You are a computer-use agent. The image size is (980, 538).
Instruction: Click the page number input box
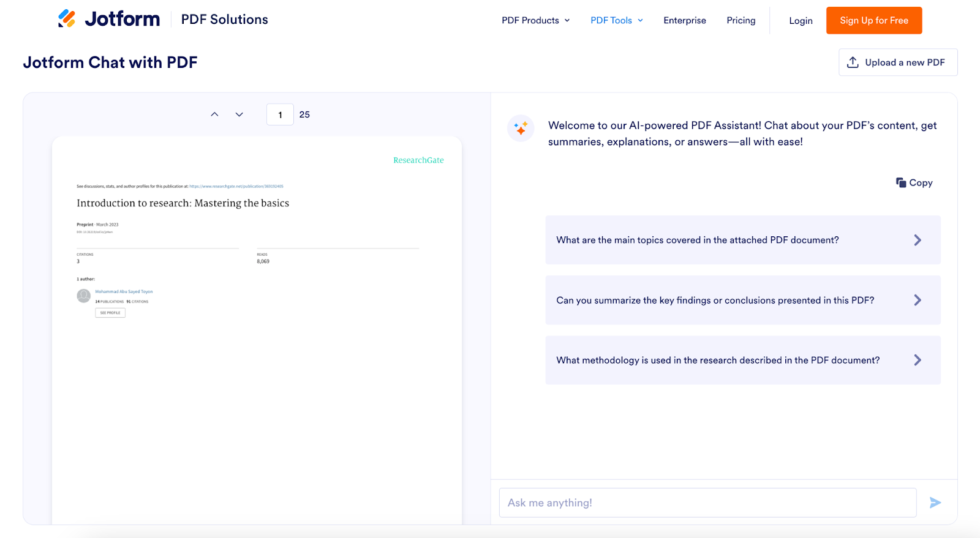280,114
